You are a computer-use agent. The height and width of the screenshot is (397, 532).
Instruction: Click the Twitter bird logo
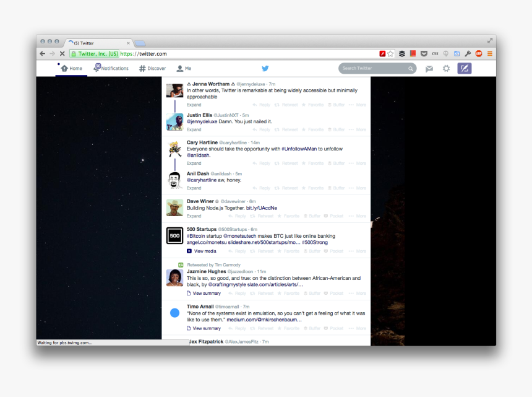tap(265, 68)
